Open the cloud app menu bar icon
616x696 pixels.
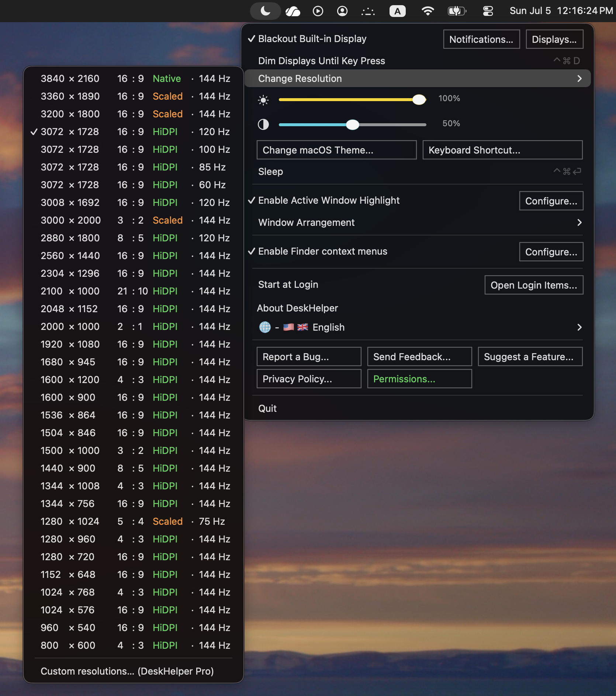pyautogui.click(x=293, y=11)
